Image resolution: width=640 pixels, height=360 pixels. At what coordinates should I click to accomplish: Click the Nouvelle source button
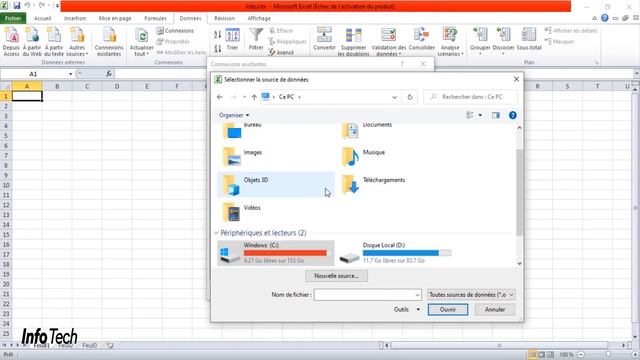click(x=336, y=276)
